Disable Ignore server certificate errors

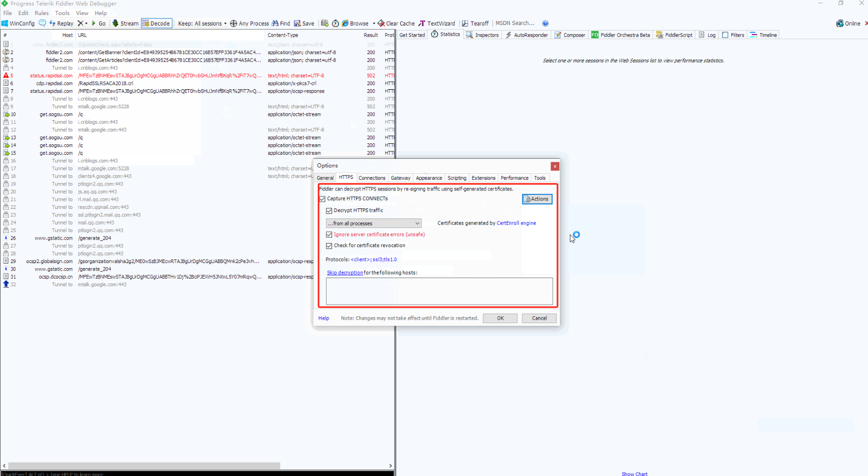[x=329, y=234]
